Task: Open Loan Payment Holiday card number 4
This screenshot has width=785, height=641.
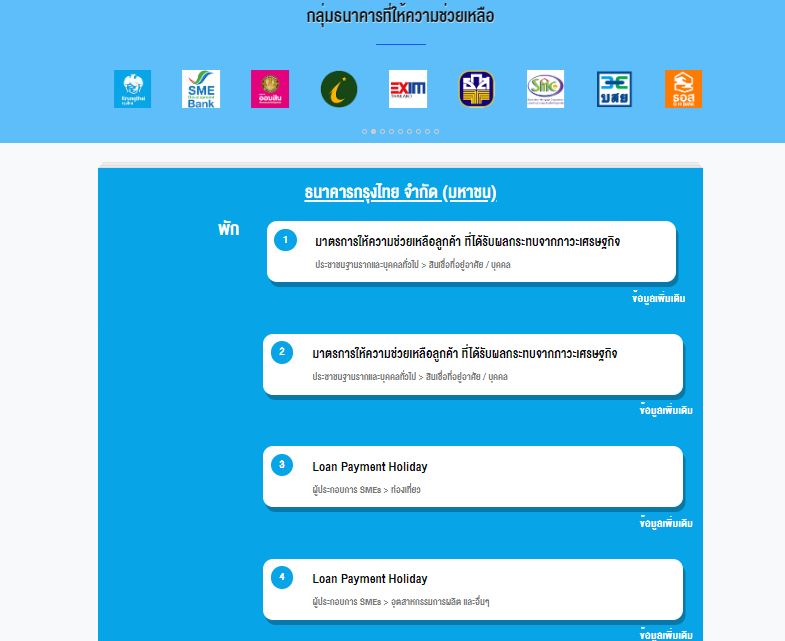Action: [x=472, y=588]
